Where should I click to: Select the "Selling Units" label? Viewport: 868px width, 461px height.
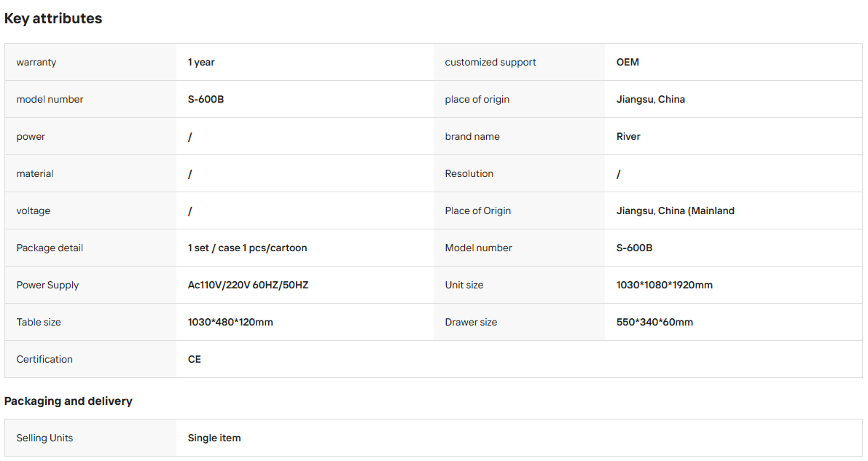[45, 437]
